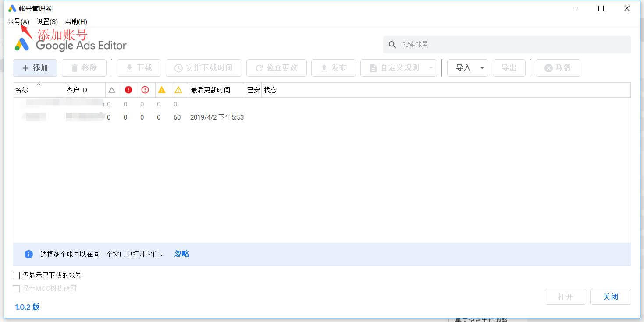Click the 关闭 (Close) button
The width and height of the screenshot is (644, 322).
610,297
